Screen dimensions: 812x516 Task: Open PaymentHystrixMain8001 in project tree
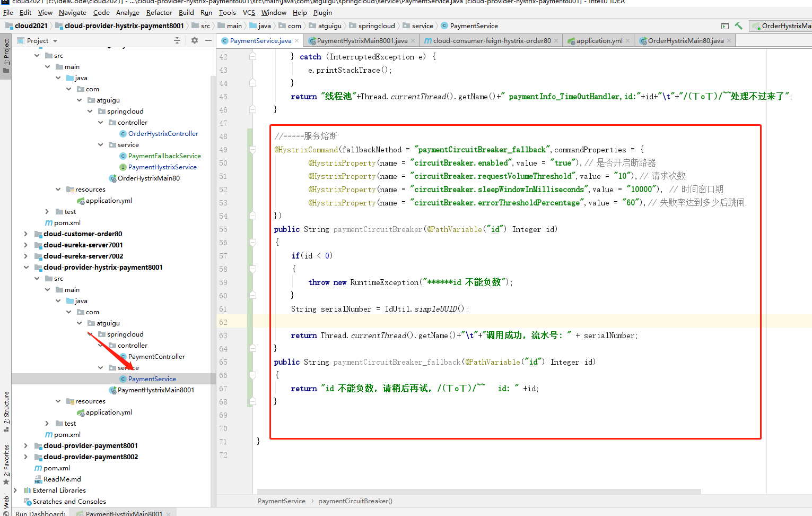156,390
